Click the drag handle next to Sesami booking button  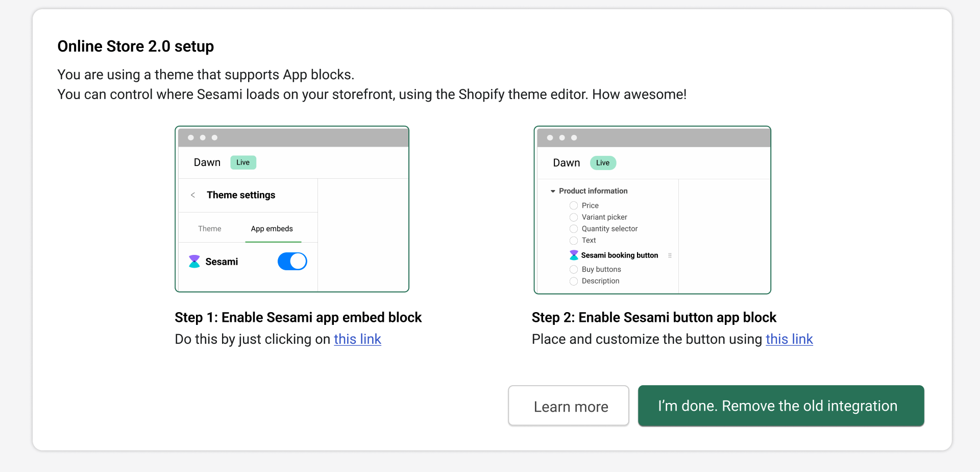pos(670,255)
